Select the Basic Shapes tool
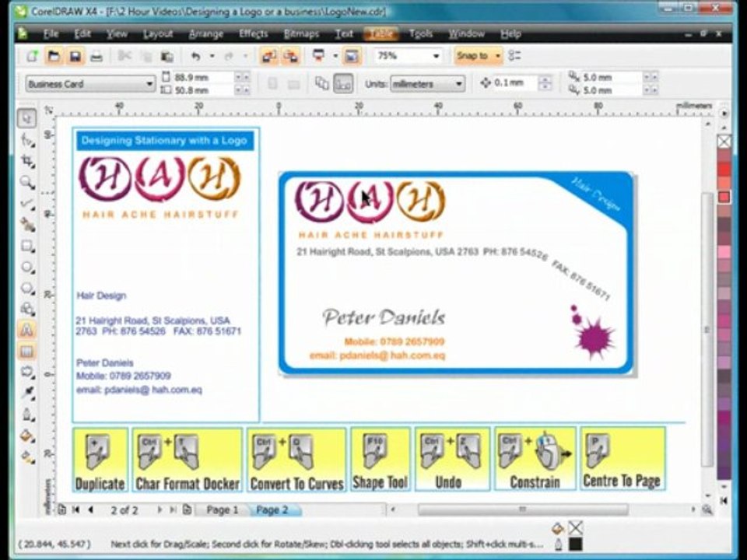 (27, 309)
